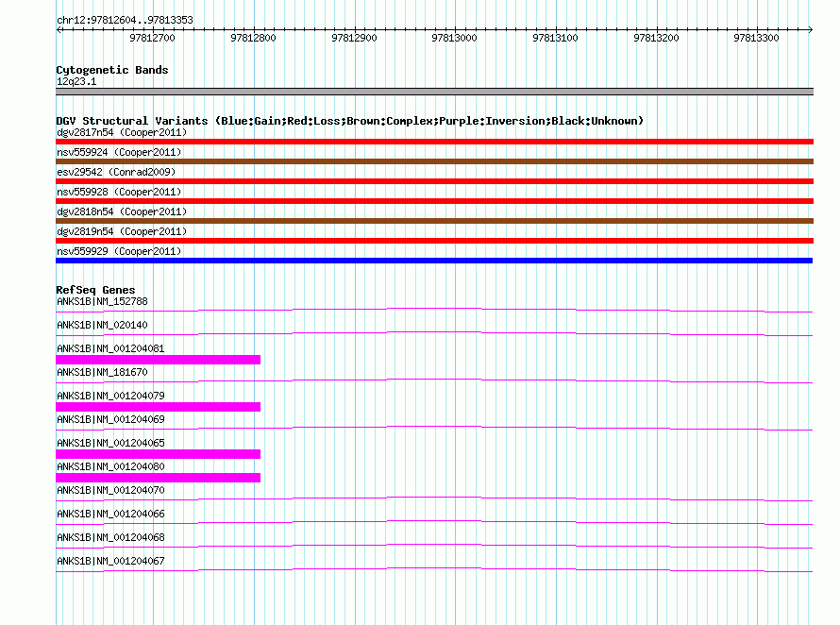Image resolution: width=840 pixels, height=625 pixels.
Task: Click the red bar of dgv2817n54
Action: click(x=434, y=142)
